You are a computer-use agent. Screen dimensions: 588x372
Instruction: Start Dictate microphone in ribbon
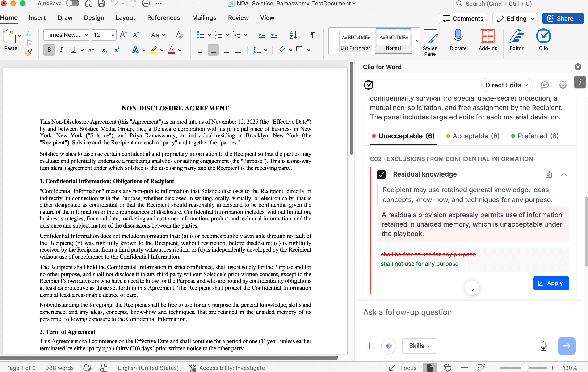pyautogui.click(x=458, y=40)
